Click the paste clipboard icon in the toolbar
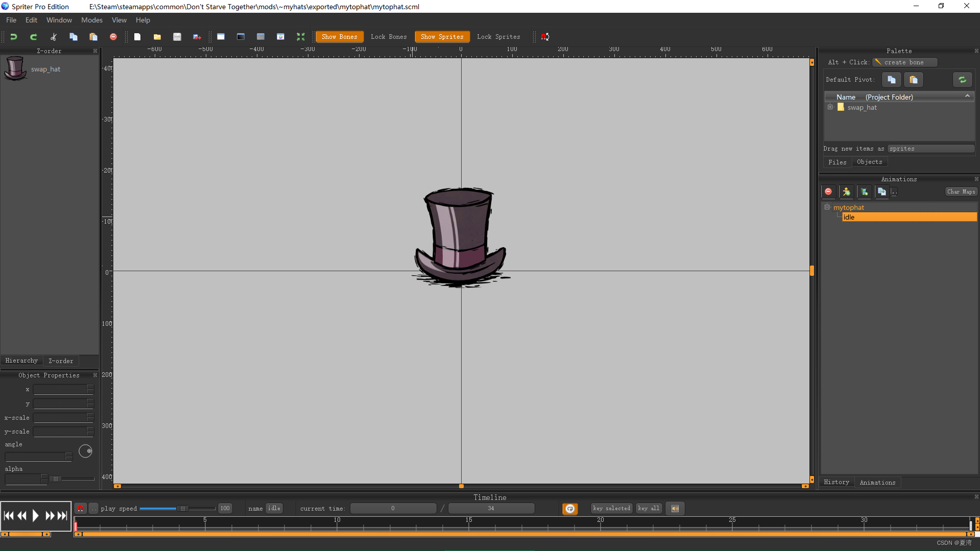Viewport: 980px width, 551px height. click(x=93, y=37)
